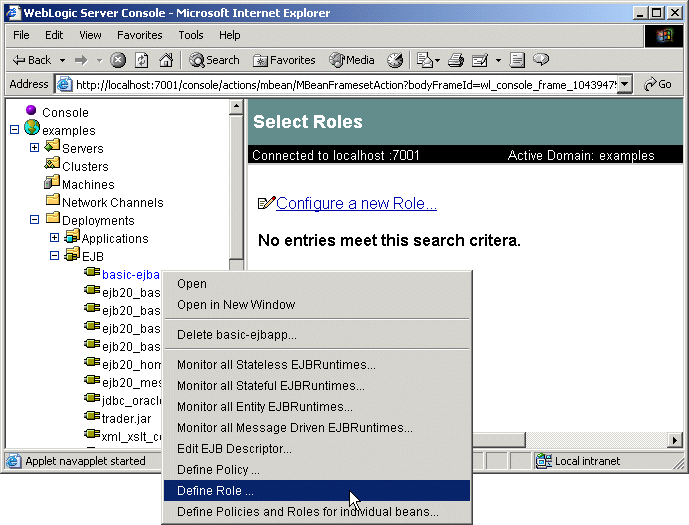This screenshot has height=525, width=689.
Task: Open the Favorites toolbar button
Action: (x=284, y=60)
